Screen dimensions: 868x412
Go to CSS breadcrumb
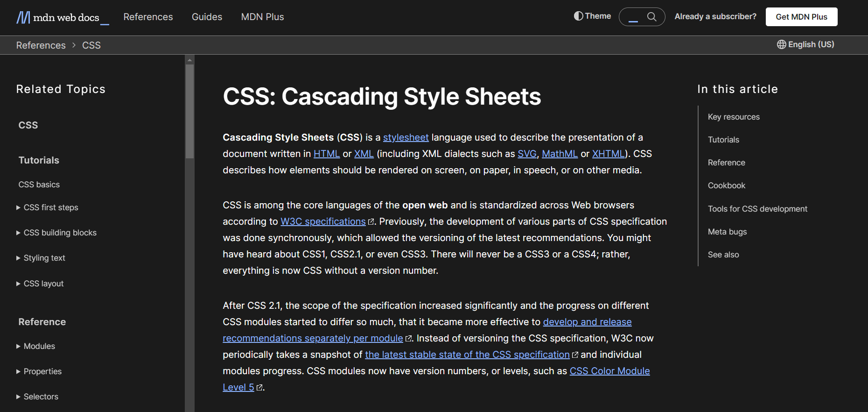[x=91, y=45]
